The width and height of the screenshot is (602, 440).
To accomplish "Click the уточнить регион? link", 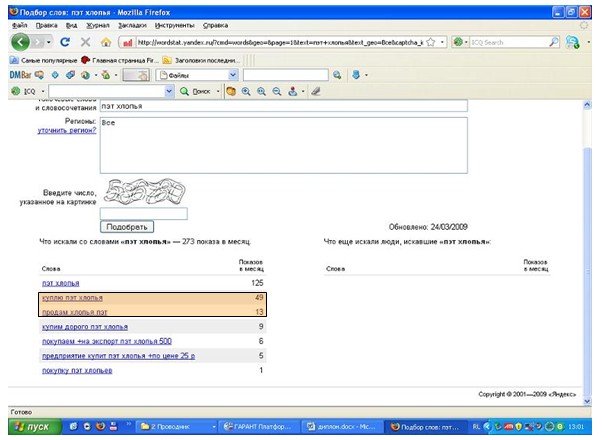I will (67, 131).
